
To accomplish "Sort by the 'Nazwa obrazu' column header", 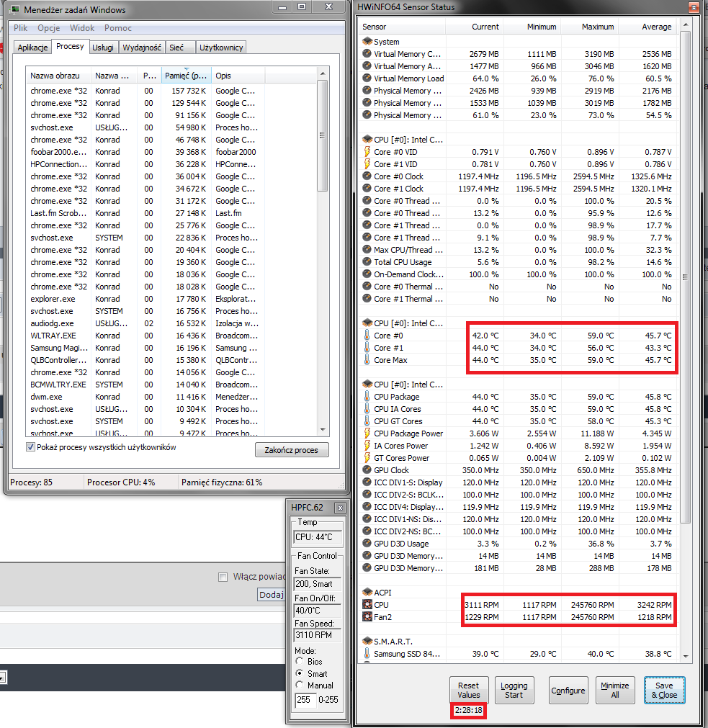I will point(58,75).
